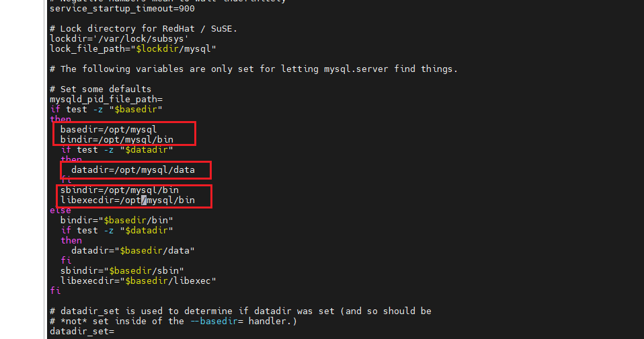
Task: Click the datadir=/opt/mysql/data line
Action: [133, 169]
